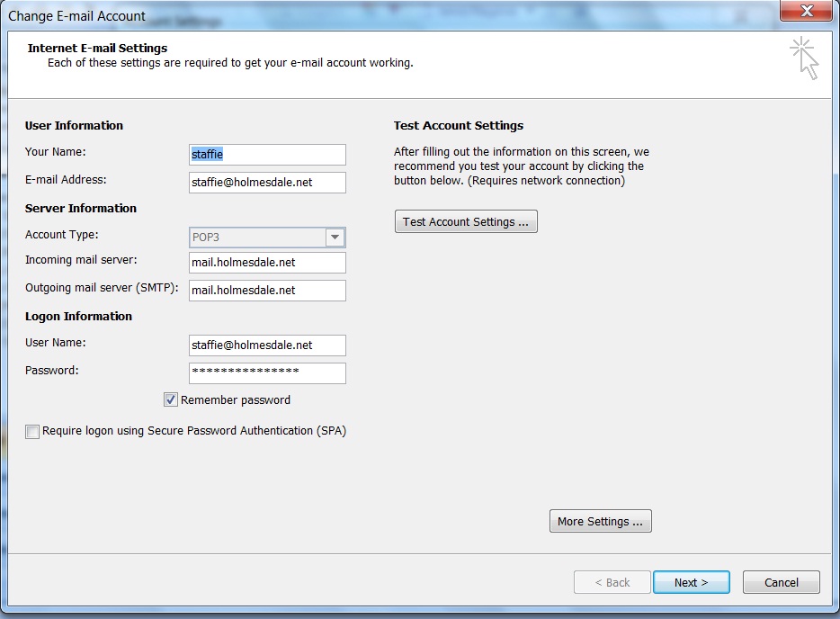Click into the Password field
Image resolution: width=840 pixels, height=619 pixels.
point(267,372)
